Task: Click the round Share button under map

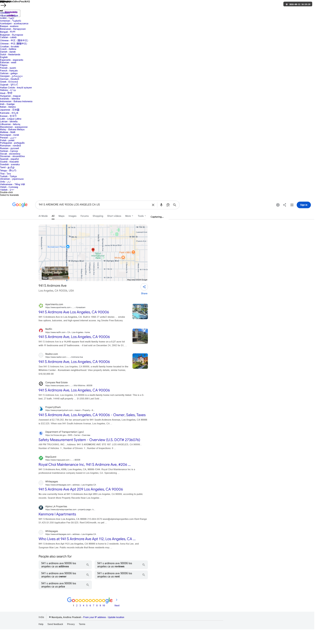Action: coord(144,287)
